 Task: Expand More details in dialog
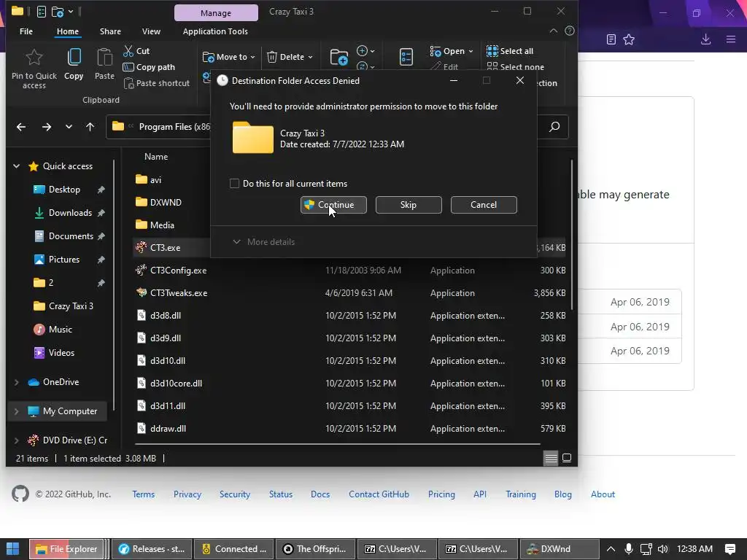pos(263,242)
